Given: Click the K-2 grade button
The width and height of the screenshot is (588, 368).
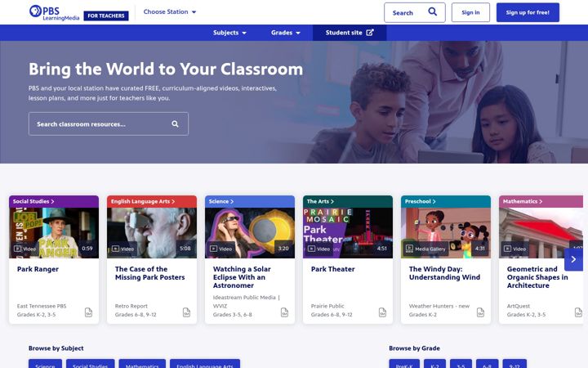Looking at the screenshot, I should (x=435, y=364).
